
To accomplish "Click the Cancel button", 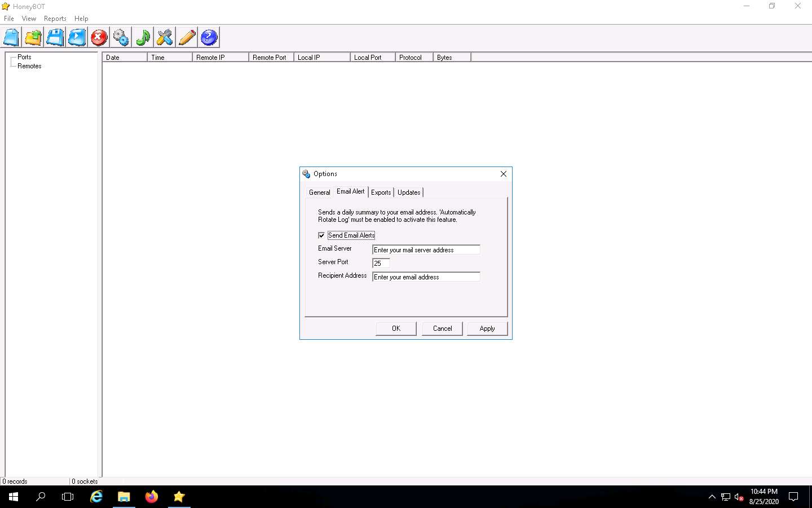I will tap(443, 329).
